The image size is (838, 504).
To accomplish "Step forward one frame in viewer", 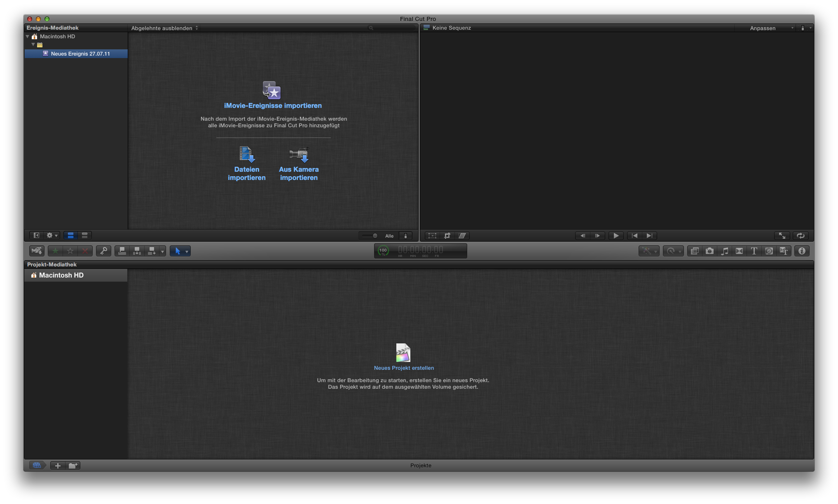I will coord(597,236).
